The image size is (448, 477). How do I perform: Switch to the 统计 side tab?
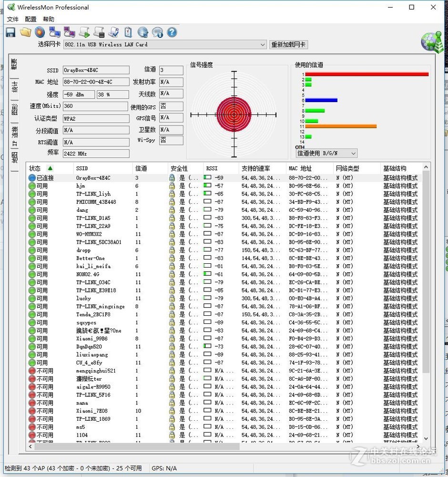click(x=15, y=87)
